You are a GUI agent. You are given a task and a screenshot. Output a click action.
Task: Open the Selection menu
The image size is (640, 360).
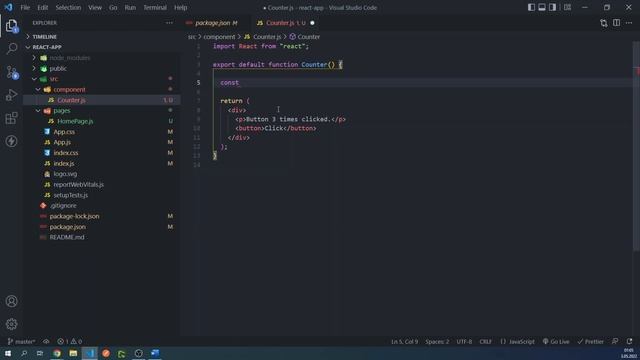coord(68,7)
